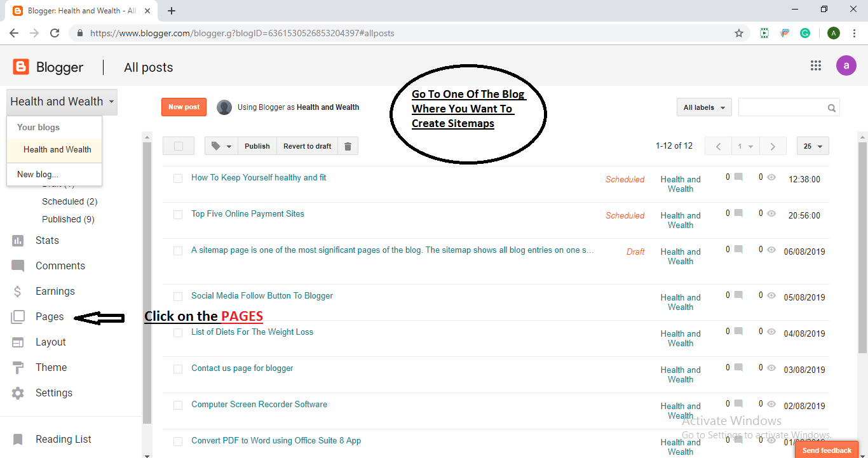
Task: Tick the checkbox beside Top Five Online Payment Sites
Action: (178, 214)
